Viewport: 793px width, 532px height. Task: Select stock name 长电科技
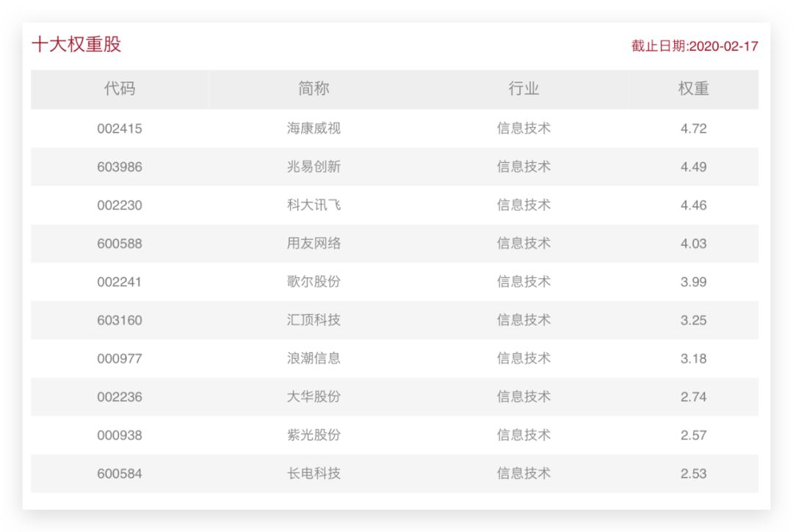coord(314,474)
